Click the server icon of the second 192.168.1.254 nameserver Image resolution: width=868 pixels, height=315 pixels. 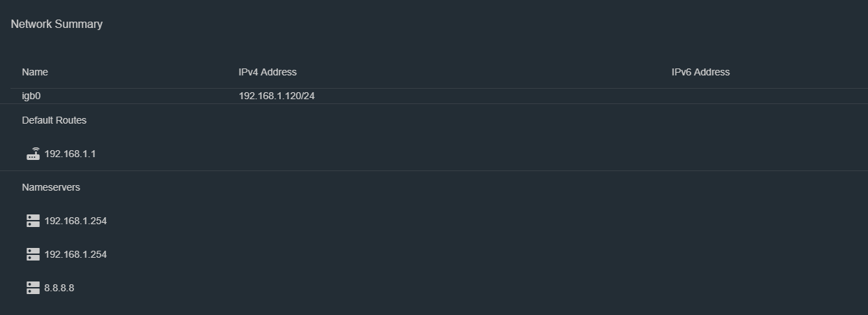pyautogui.click(x=33, y=254)
